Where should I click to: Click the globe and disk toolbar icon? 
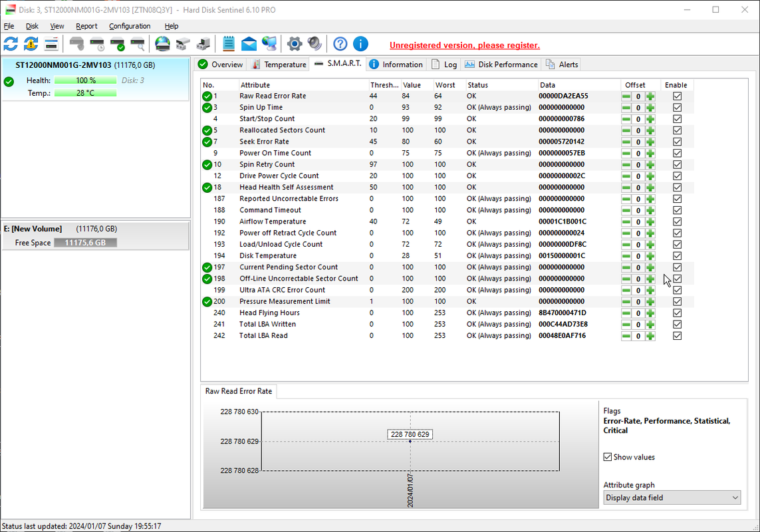(162, 44)
